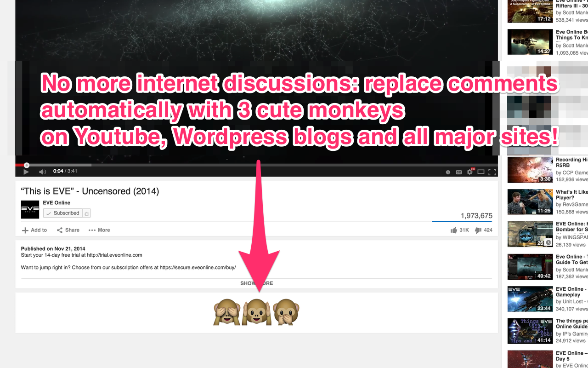This screenshot has width=588, height=368.
Task: Open 41:14 Tips video thumbnail
Action: click(x=530, y=331)
